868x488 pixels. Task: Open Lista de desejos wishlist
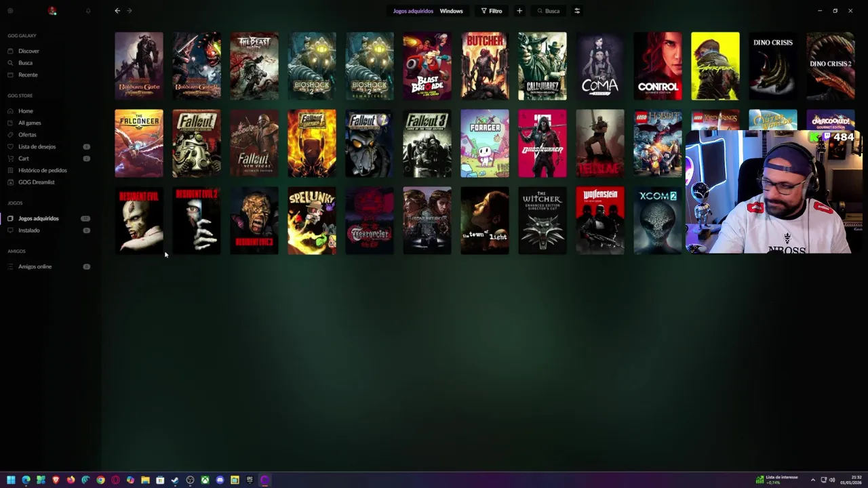pyautogui.click(x=37, y=146)
